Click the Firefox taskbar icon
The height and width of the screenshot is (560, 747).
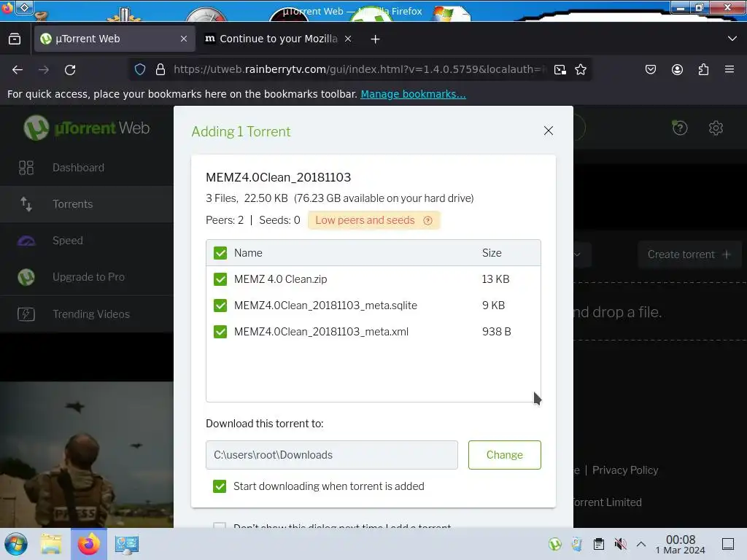point(89,544)
